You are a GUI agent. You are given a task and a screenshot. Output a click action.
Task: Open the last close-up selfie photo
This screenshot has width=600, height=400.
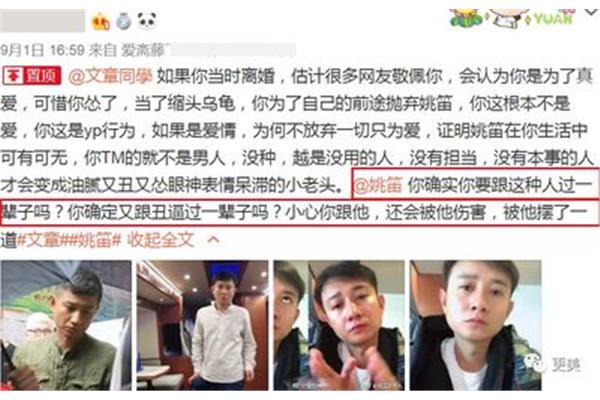[x=476, y=325]
